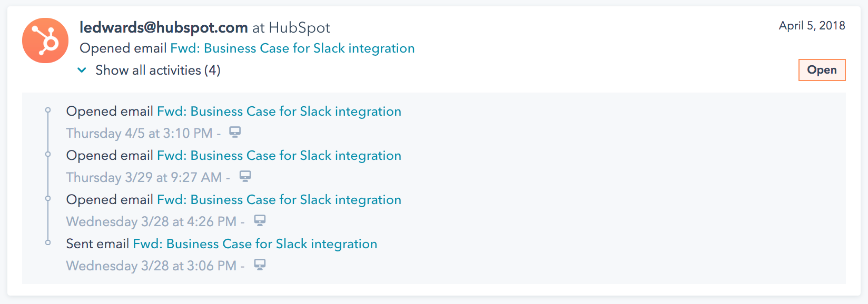Click the April 5, 2018 date label

812,26
